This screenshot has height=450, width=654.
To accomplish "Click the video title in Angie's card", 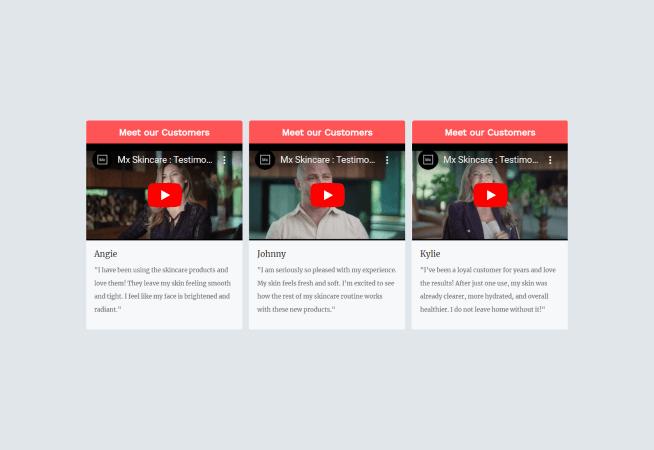I will (165, 159).
